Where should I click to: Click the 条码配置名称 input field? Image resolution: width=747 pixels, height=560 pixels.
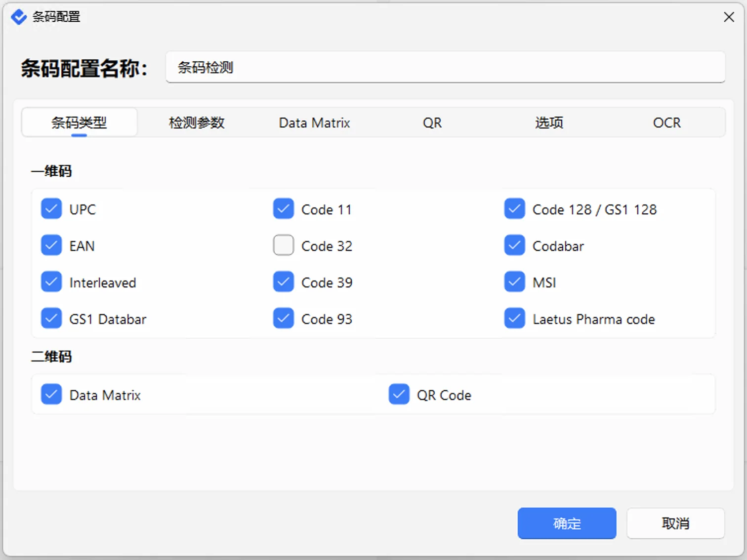click(x=446, y=67)
